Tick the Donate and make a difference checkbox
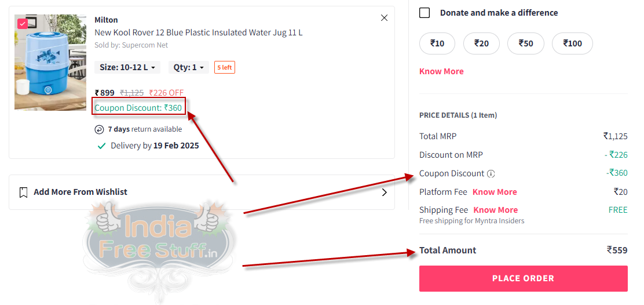 pos(425,13)
